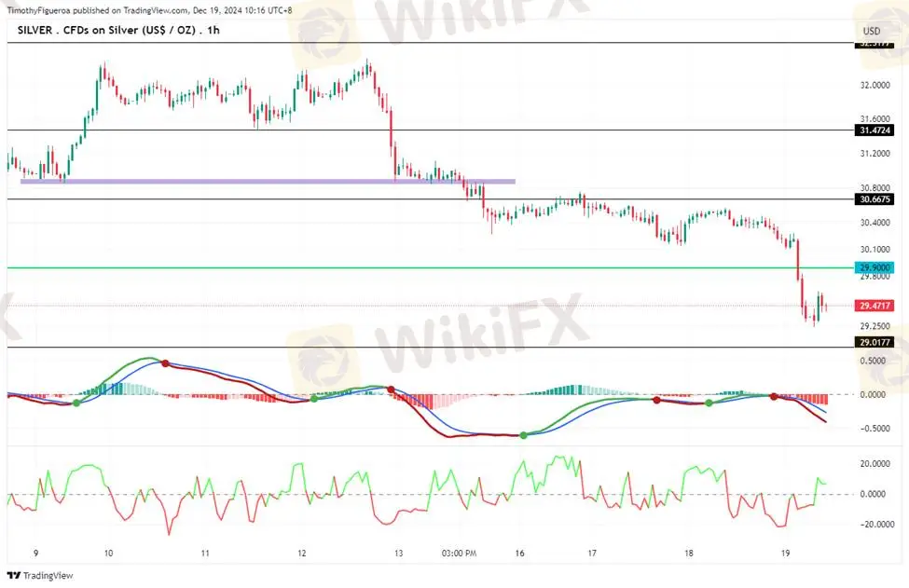This screenshot has width=909, height=588.
Task: Click the 03:00 PM time axis label
Action: point(459,554)
